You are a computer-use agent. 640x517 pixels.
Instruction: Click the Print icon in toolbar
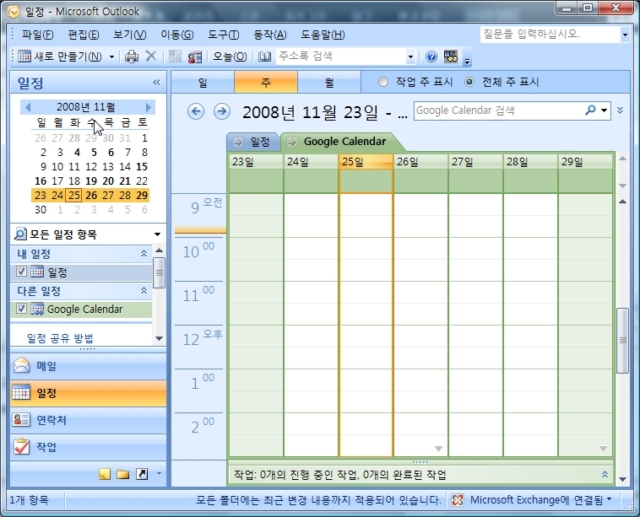[131, 56]
